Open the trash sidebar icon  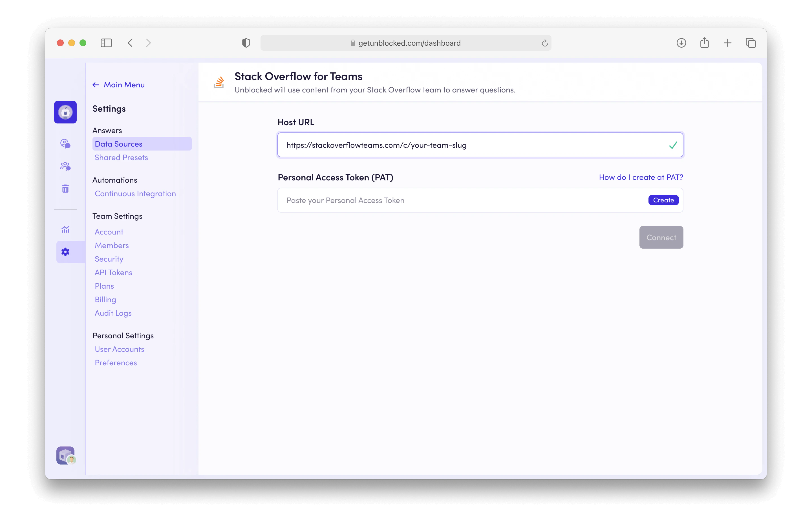click(x=65, y=189)
